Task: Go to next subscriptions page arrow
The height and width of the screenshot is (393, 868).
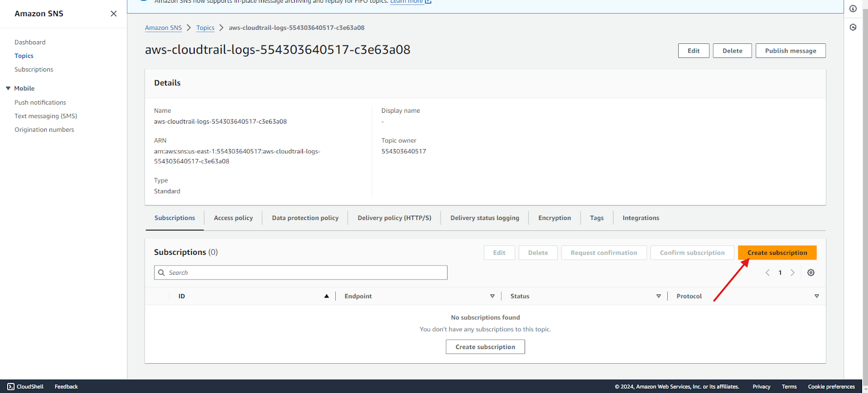Action: (x=793, y=273)
